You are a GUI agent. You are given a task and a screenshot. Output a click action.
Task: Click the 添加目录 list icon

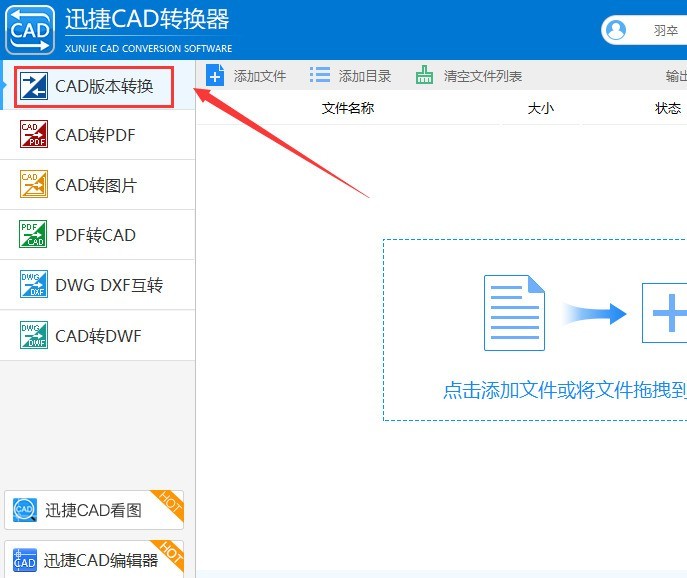click(x=320, y=75)
